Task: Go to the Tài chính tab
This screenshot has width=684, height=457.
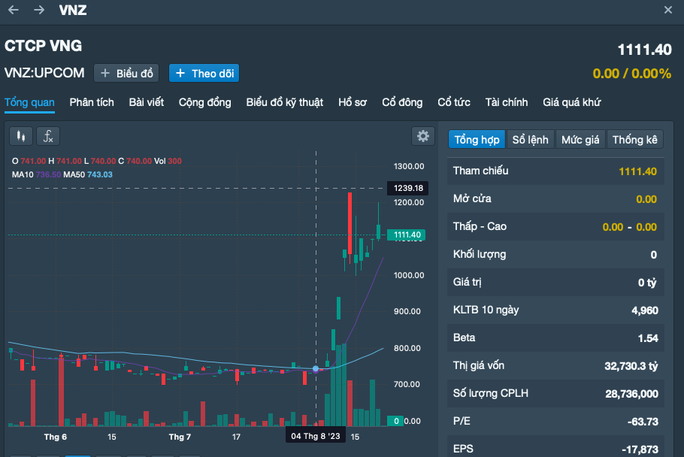Action: (x=506, y=102)
